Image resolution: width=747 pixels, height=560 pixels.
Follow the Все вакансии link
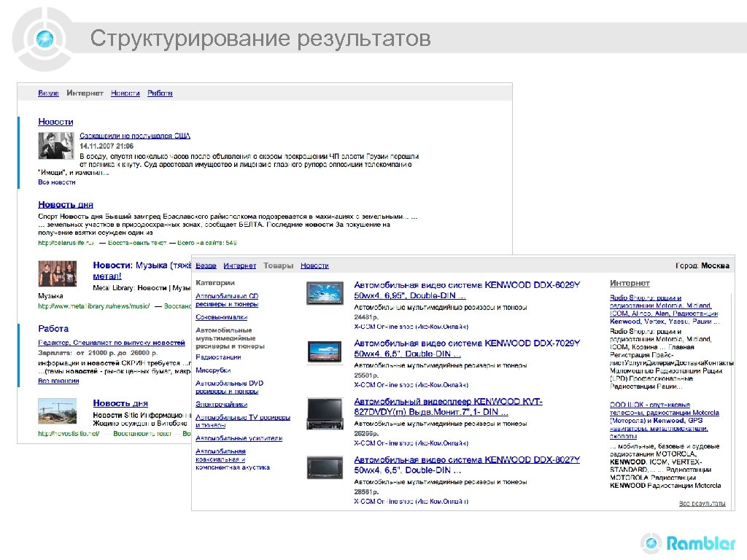pos(58,381)
